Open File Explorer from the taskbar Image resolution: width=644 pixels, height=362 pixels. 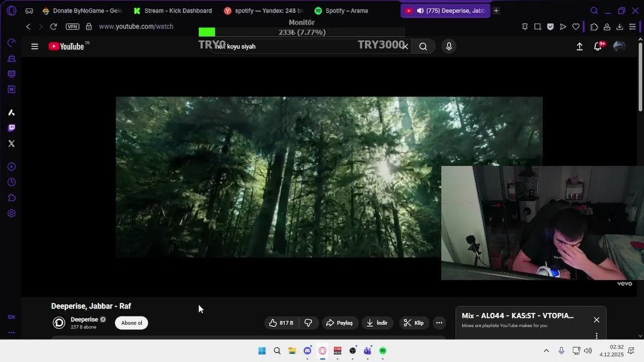(292, 351)
